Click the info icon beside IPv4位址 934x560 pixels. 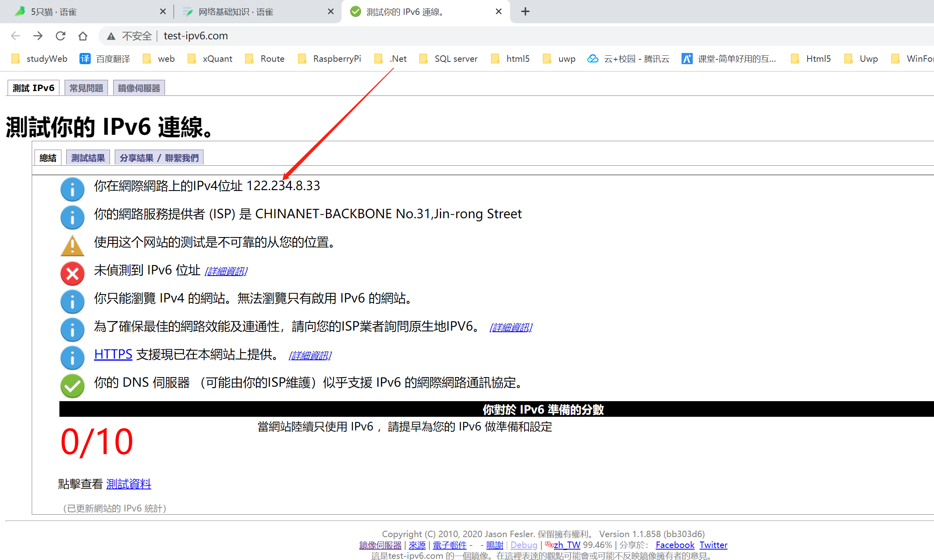click(x=72, y=189)
